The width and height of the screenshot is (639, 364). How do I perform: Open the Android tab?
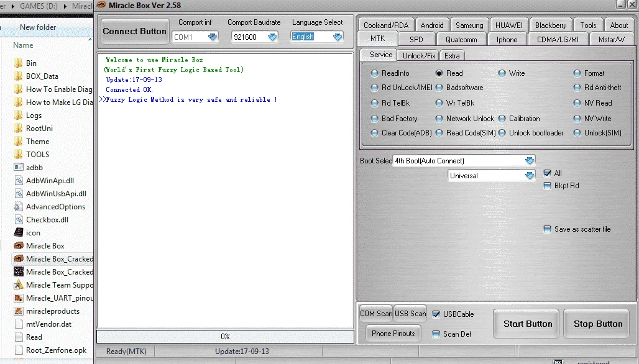click(431, 25)
